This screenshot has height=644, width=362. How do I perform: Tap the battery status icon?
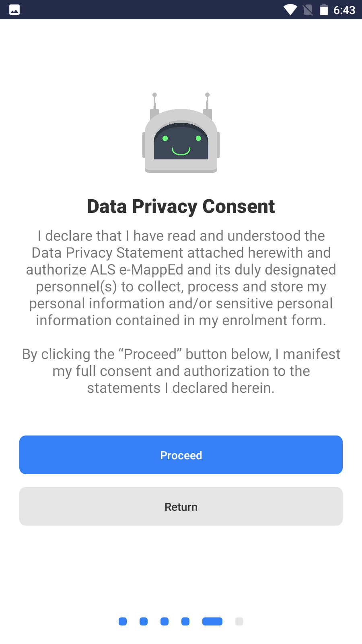324,10
